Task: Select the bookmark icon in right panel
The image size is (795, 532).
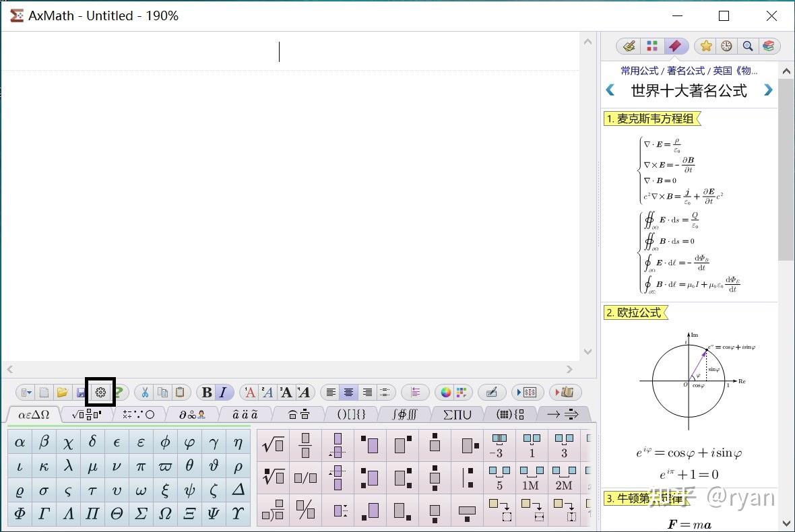Action: click(676, 45)
